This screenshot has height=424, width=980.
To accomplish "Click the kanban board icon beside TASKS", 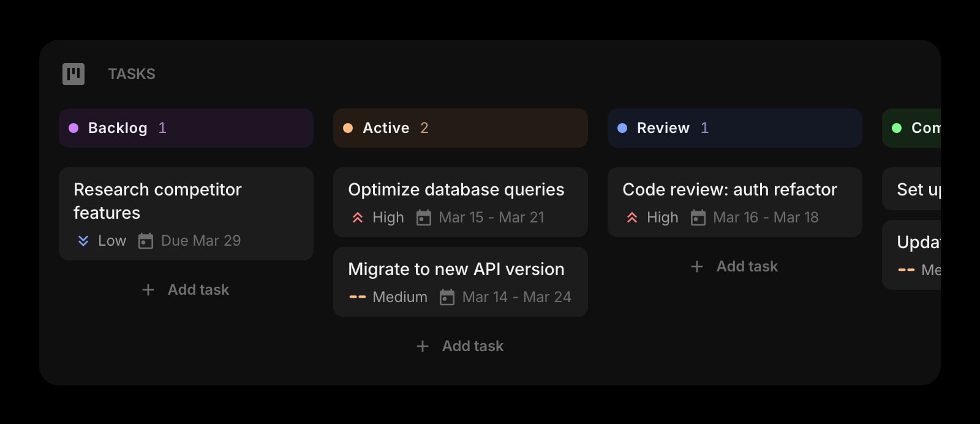I will [73, 74].
